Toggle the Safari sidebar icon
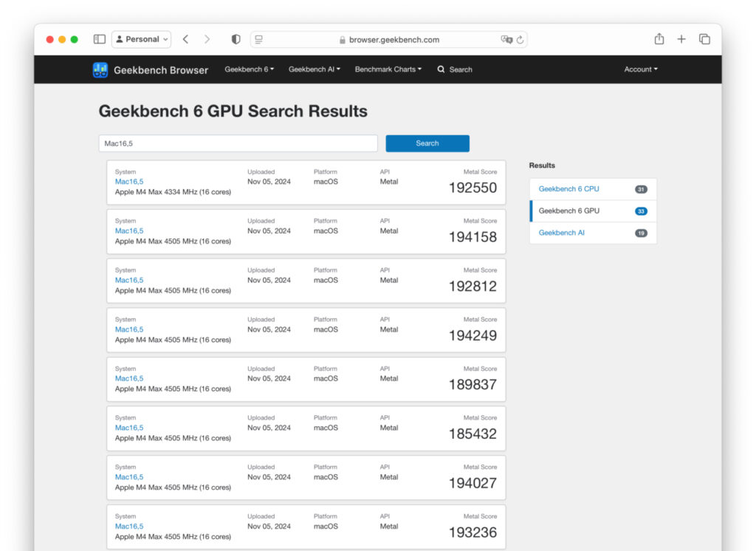 click(100, 39)
